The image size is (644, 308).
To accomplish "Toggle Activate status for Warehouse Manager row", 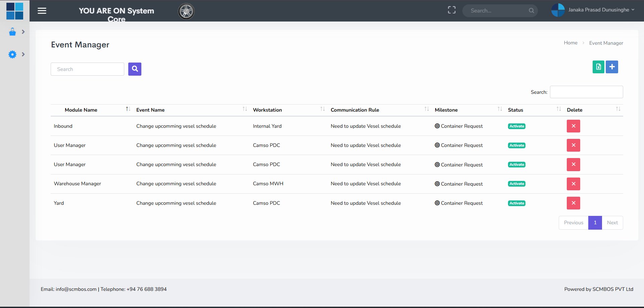I will pyautogui.click(x=516, y=184).
